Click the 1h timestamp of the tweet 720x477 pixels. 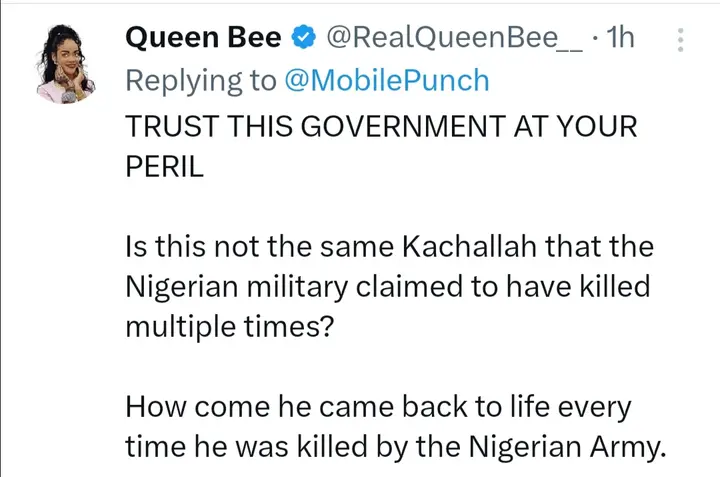point(621,39)
